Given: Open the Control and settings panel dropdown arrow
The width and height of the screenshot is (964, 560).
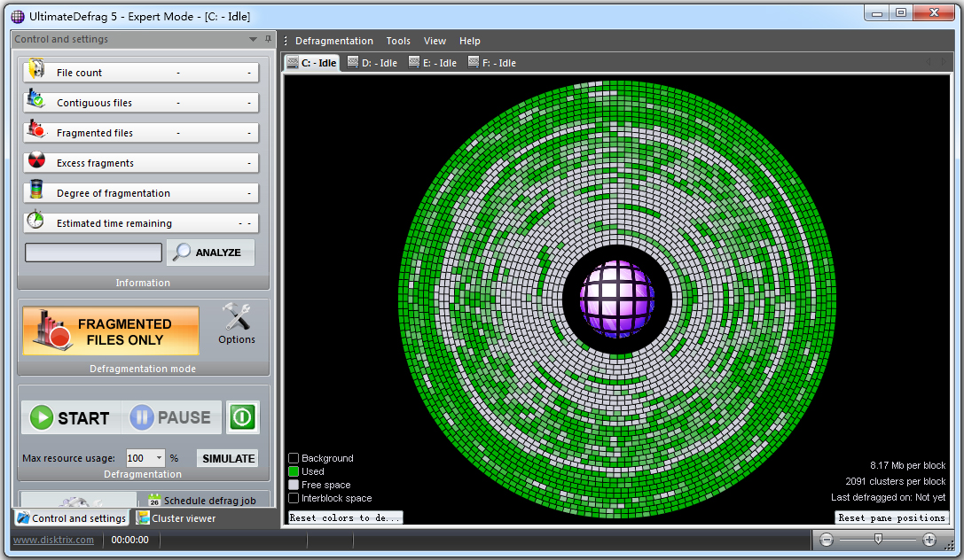Looking at the screenshot, I should click(x=253, y=39).
